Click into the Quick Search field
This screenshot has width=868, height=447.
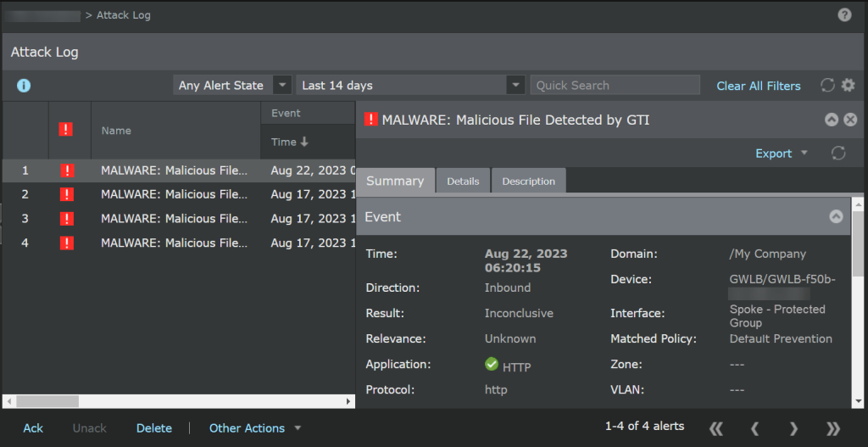click(x=615, y=86)
